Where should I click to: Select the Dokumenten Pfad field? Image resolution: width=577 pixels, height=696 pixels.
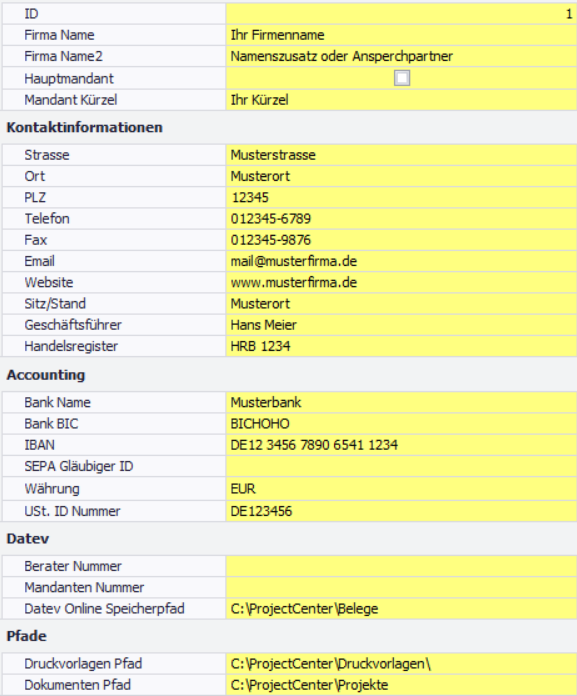(x=401, y=685)
